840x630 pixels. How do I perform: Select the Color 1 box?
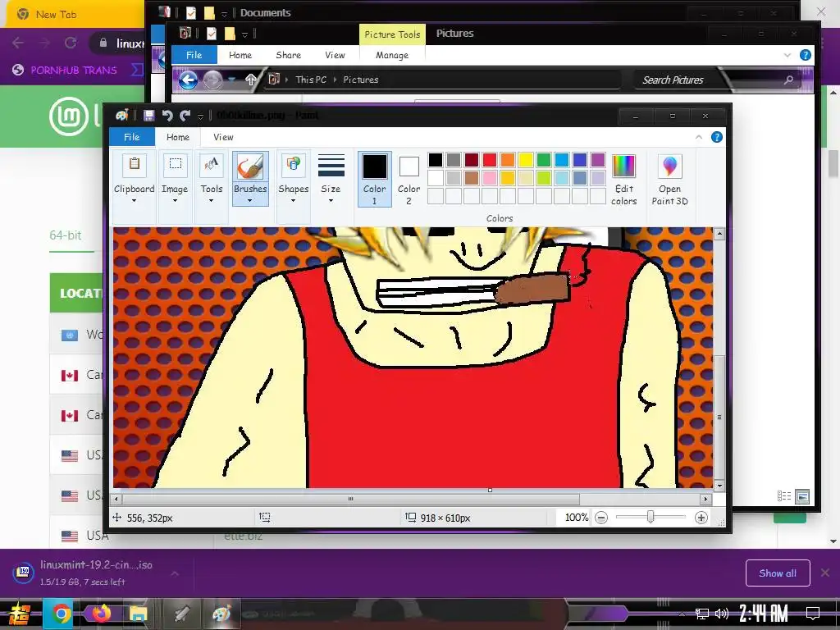(x=374, y=179)
